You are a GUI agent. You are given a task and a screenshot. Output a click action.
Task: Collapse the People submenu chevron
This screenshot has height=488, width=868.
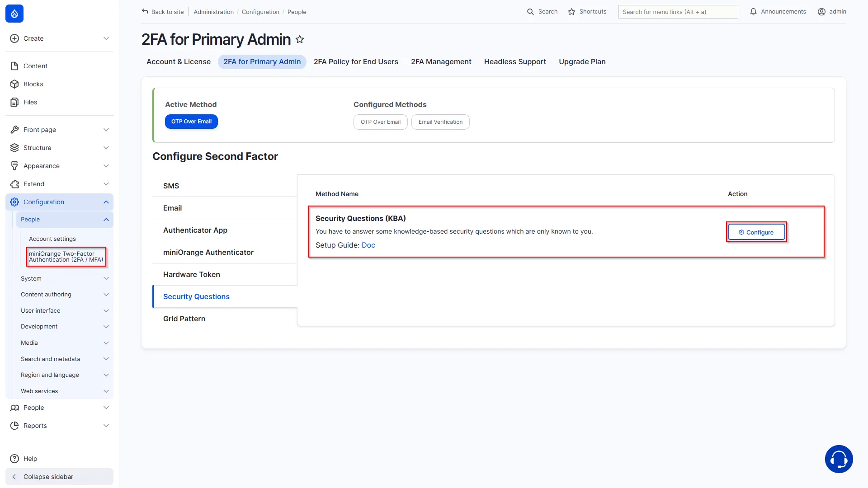106,220
